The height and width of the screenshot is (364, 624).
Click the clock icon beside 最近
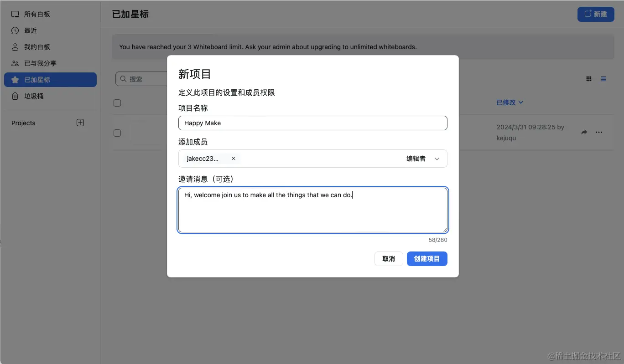pyautogui.click(x=15, y=31)
